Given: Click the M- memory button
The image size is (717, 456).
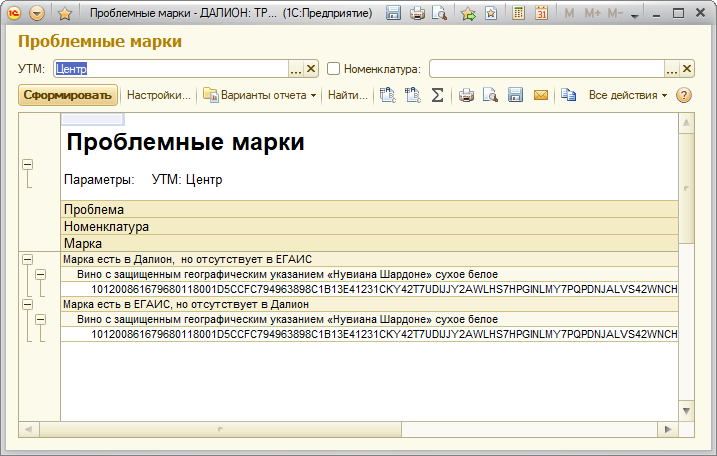Looking at the screenshot, I should 615,13.
